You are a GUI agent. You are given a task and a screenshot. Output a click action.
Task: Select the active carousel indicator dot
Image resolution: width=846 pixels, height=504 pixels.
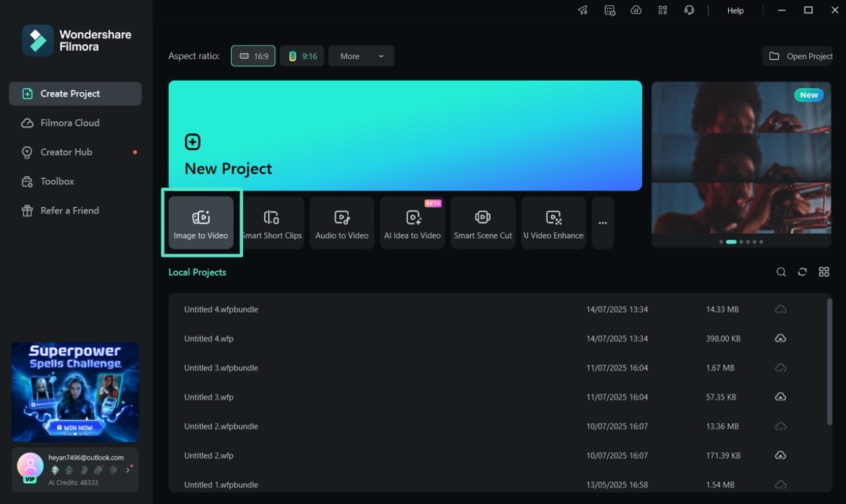coord(731,242)
